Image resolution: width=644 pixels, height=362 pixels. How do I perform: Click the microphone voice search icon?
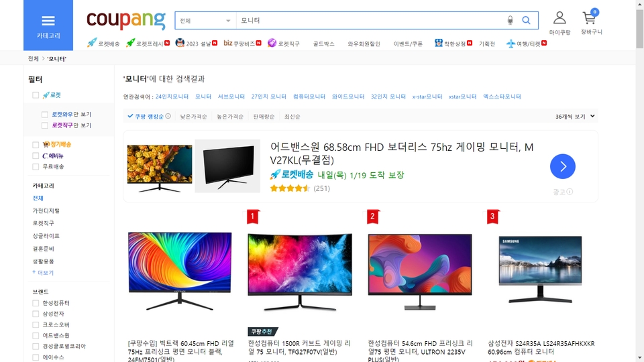click(510, 21)
